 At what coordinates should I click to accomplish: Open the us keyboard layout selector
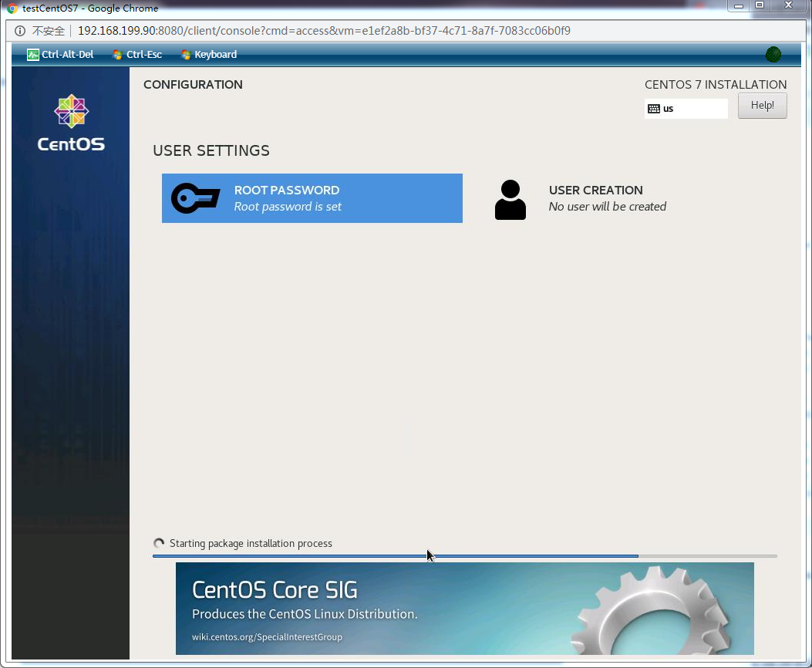(686, 108)
